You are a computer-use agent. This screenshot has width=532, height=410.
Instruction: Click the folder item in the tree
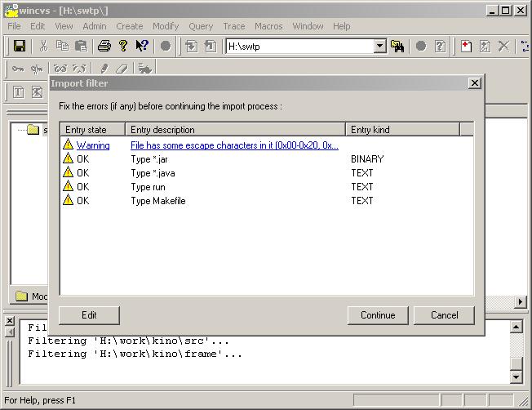pos(33,129)
